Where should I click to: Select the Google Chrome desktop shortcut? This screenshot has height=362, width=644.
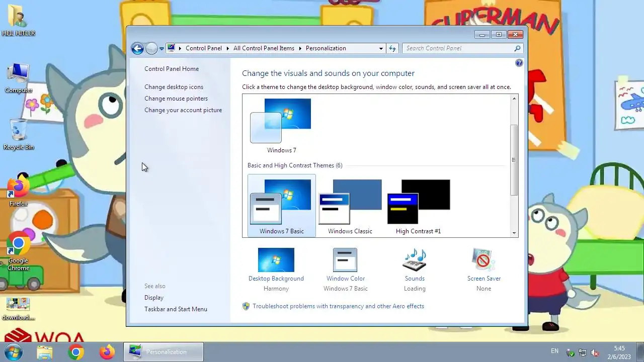[18, 251]
